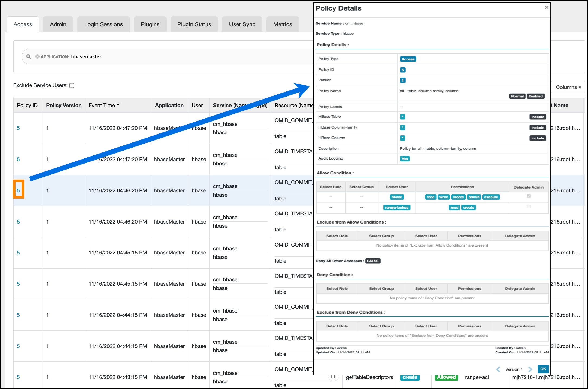The image size is (588, 389).
Task: Open the Columns dropdown
Action: click(568, 87)
